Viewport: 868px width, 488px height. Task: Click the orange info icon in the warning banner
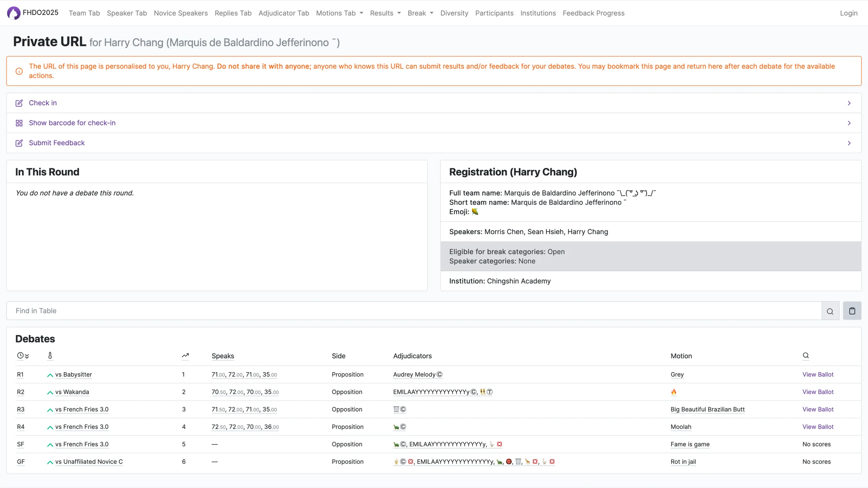19,71
